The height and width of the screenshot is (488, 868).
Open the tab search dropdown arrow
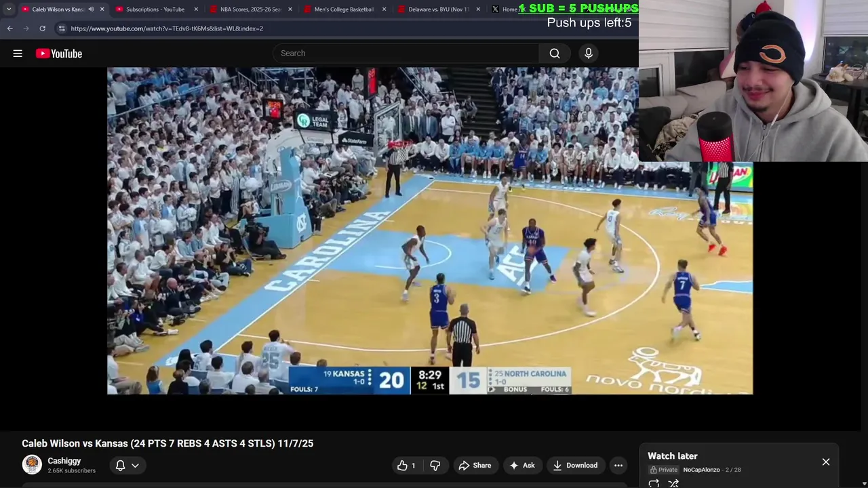9,9
